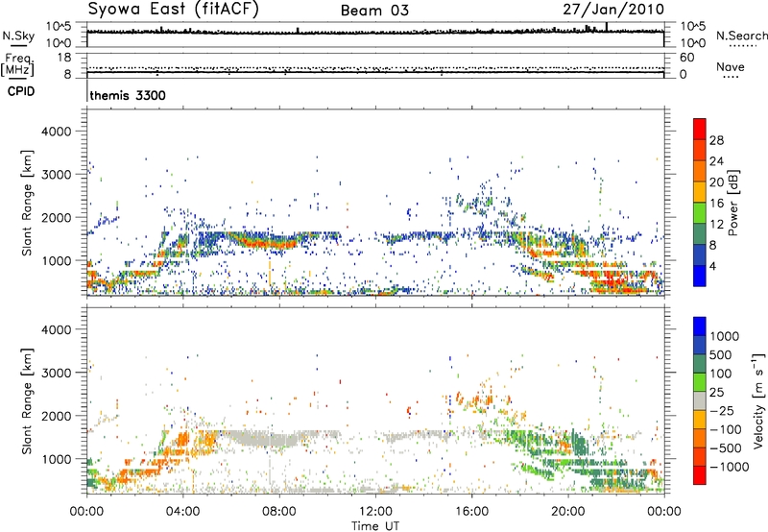The width and height of the screenshot is (768, 532).
Task: Click the "16:00" time axis label
Action: pyautogui.click(x=471, y=512)
